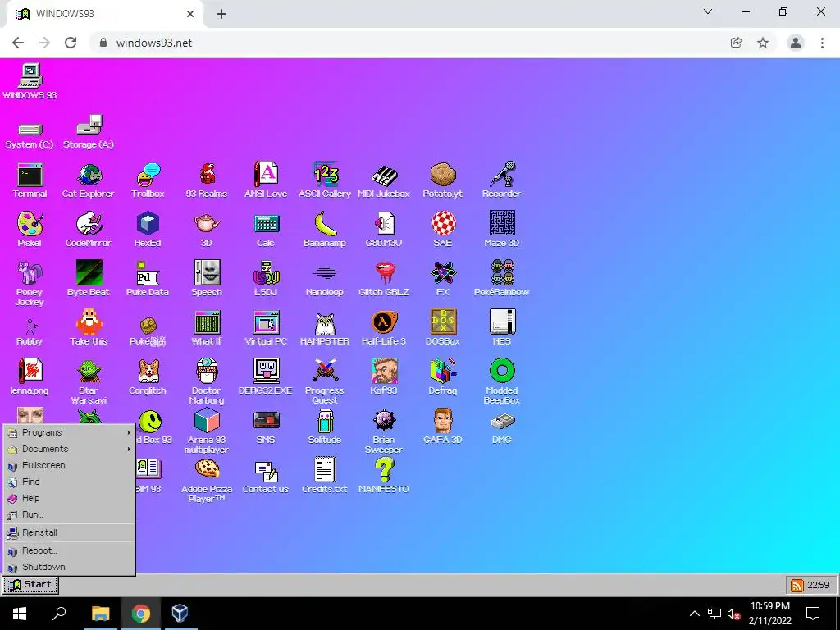Viewport: 840px width, 630px height.
Task: Launch Cat Explorer browser icon
Action: click(89, 180)
